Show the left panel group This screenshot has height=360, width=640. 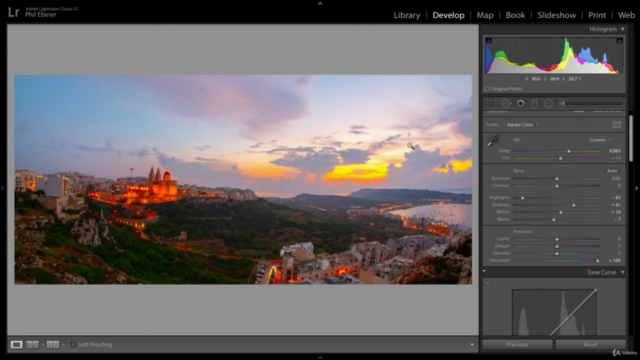pyautogui.click(x=3, y=188)
